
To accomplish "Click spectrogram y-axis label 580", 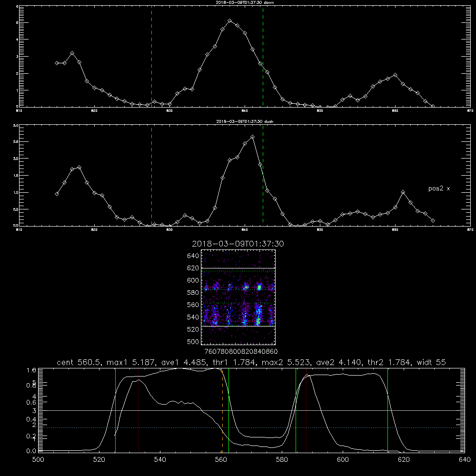I will (x=193, y=293).
